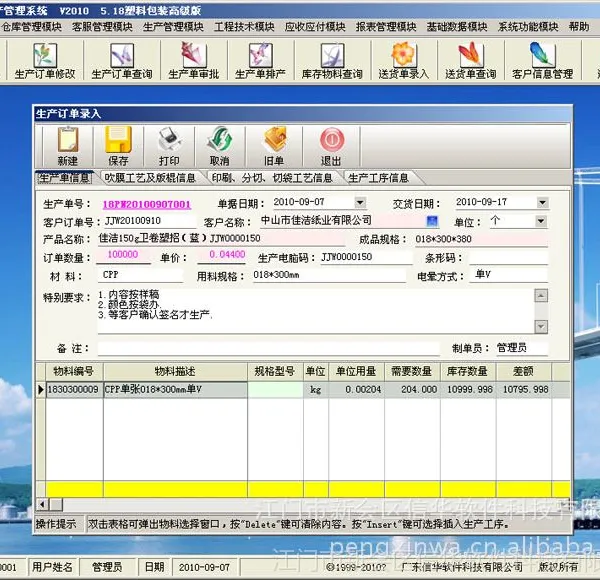The height and width of the screenshot is (580, 600).
Task: Click the 新建 clipboard icon
Action: (68, 140)
